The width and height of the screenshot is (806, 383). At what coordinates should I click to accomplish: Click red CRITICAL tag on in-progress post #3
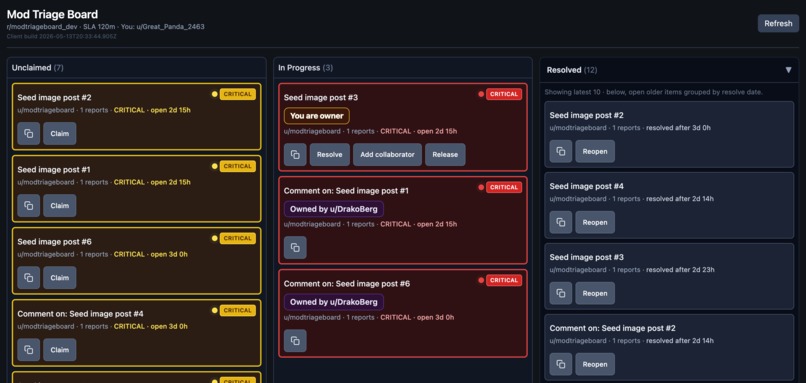click(x=504, y=94)
